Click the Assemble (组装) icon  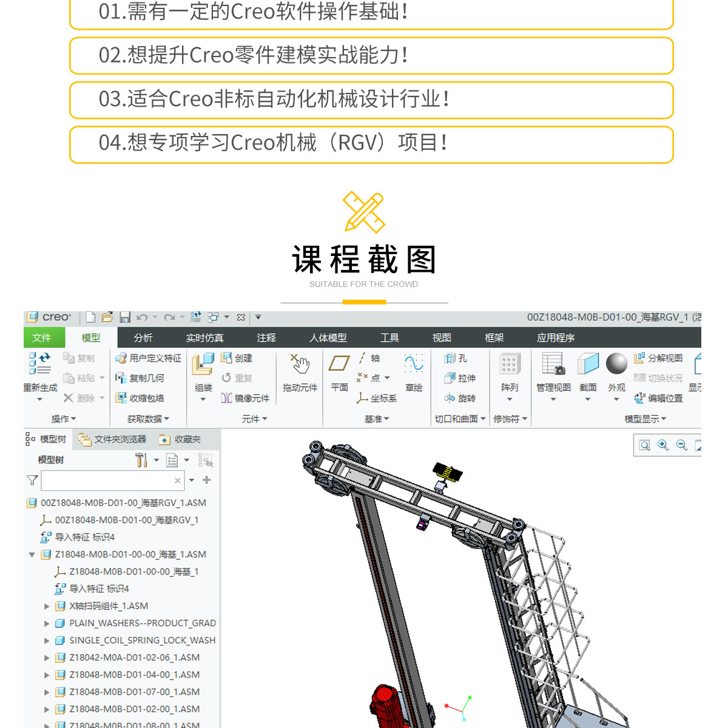(203, 364)
